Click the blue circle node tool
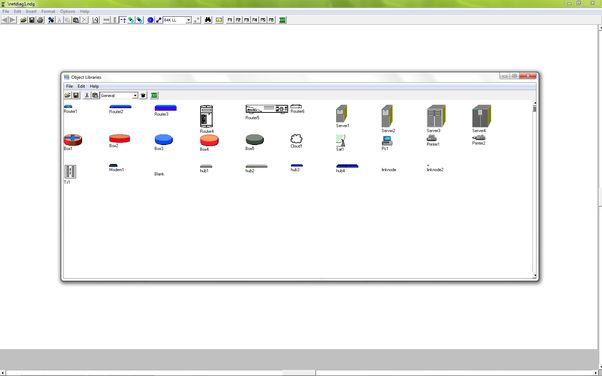Image resolution: width=602 pixels, height=376 pixels. pyautogui.click(x=150, y=20)
